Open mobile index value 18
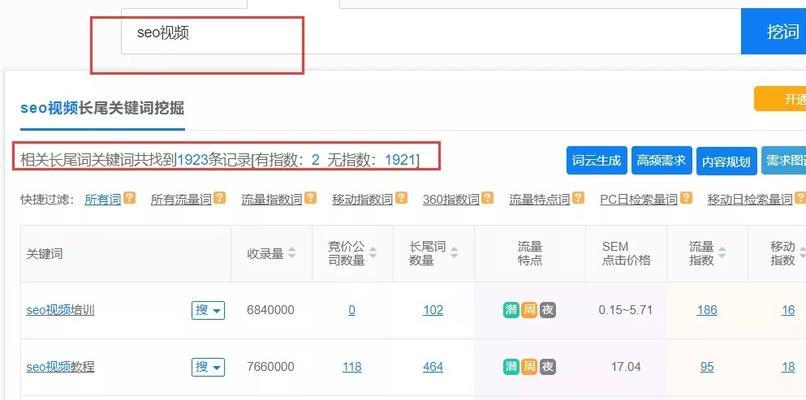This screenshot has width=806, height=400. (x=788, y=367)
